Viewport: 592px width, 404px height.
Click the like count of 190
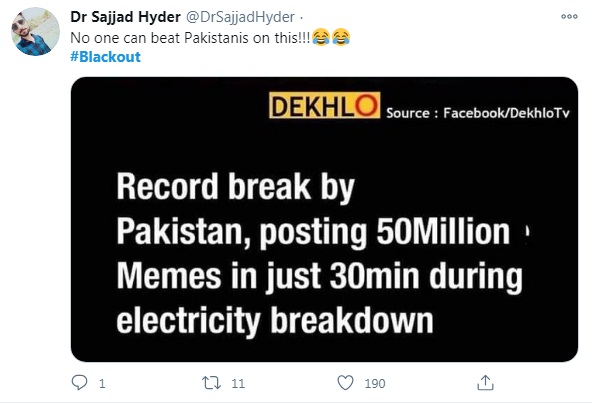375,384
